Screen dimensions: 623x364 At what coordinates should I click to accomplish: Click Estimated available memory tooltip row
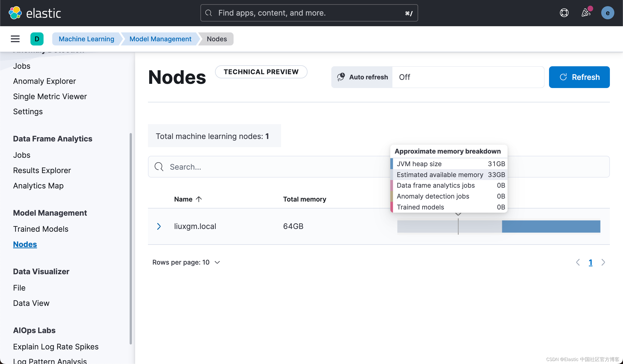(x=449, y=175)
